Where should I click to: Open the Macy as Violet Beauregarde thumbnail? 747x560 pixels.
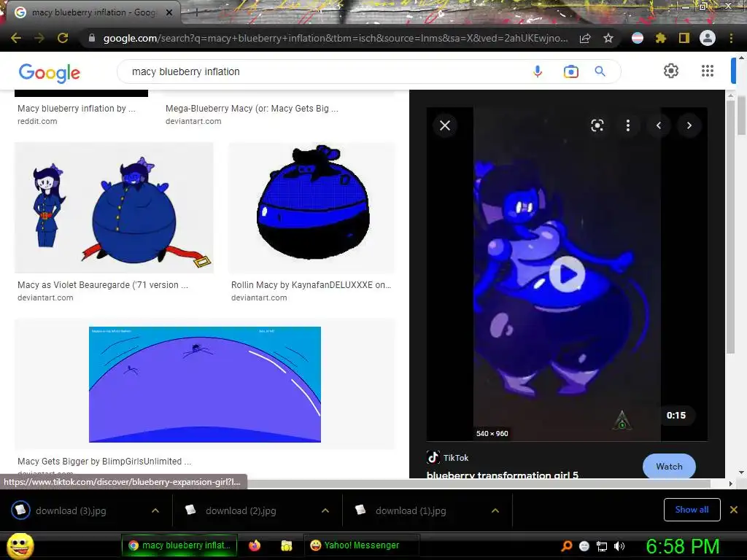pyautogui.click(x=114, y=208)
